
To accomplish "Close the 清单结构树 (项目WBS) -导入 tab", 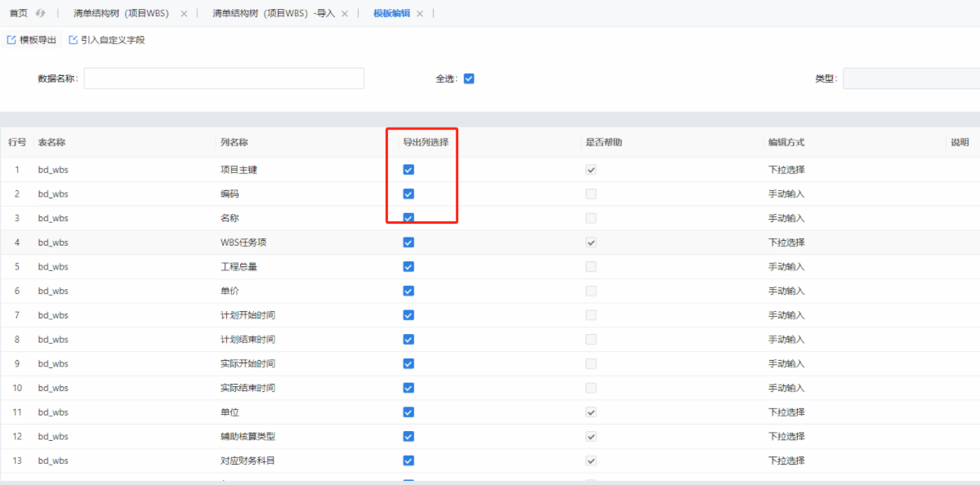I will coord(345,14).
